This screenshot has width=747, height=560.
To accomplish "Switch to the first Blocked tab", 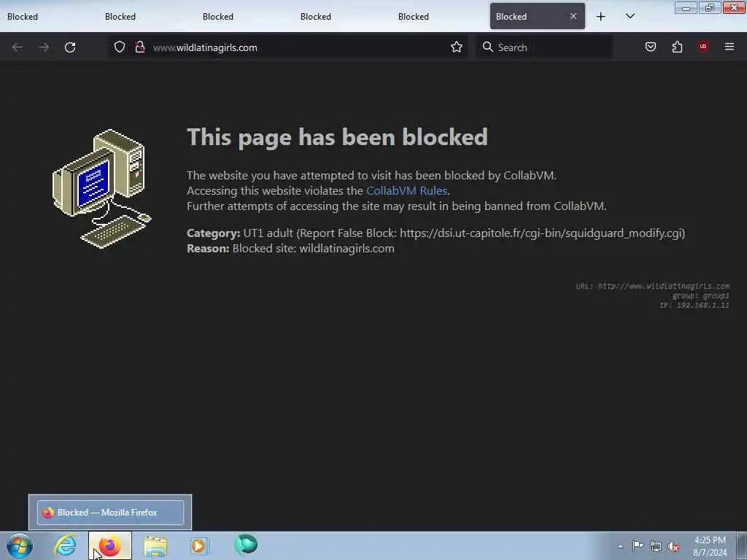I will click(x=47, y=17).
